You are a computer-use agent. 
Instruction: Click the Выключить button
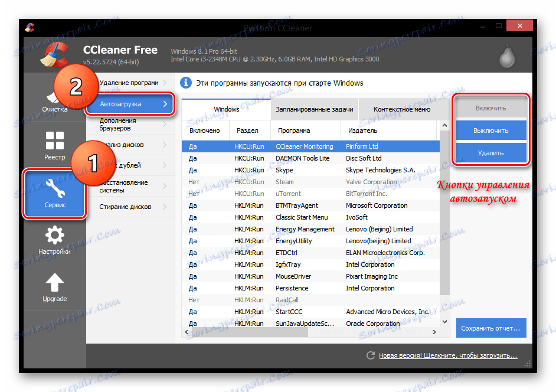click(490, 130)
